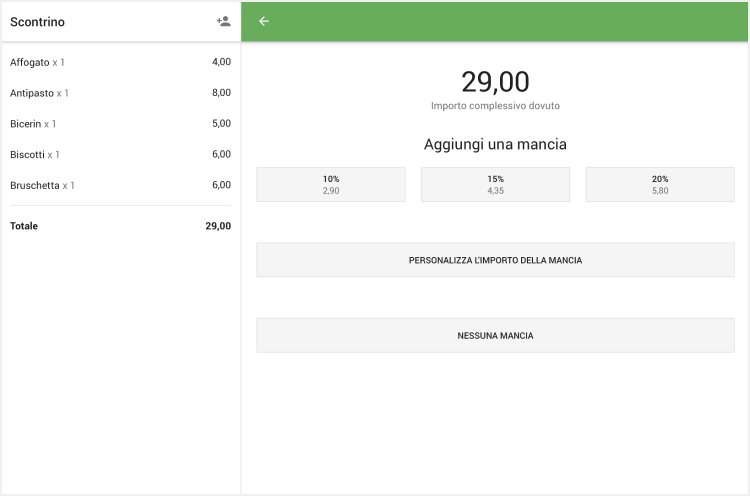Click the add customer icon

pos(223,21)
